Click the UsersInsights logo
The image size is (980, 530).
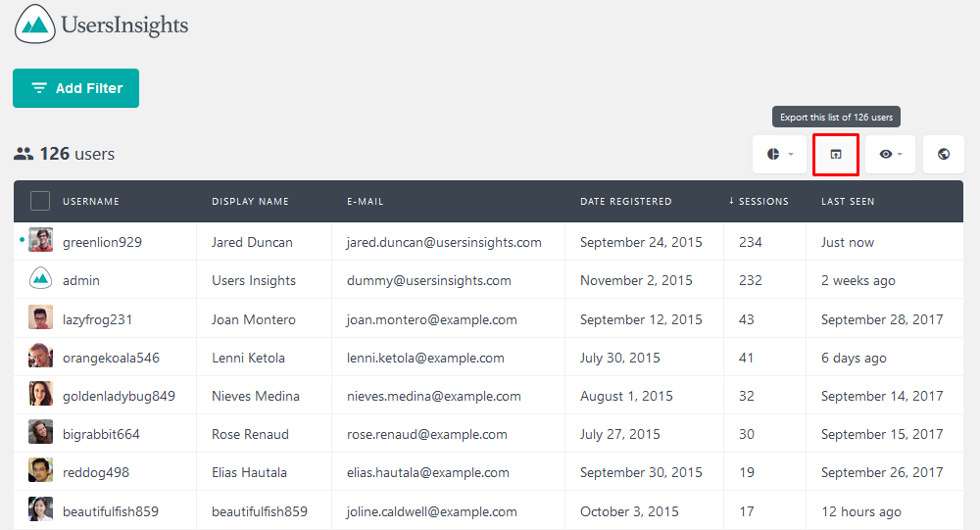pos(101,24)
